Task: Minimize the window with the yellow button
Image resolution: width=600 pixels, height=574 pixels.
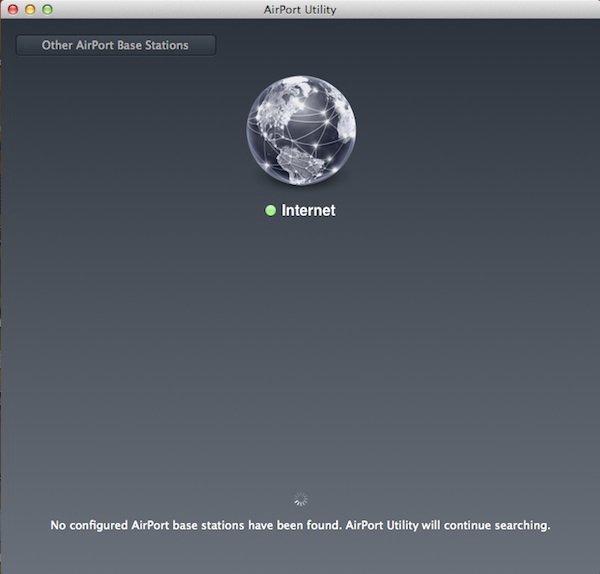Action: (30, 9)
